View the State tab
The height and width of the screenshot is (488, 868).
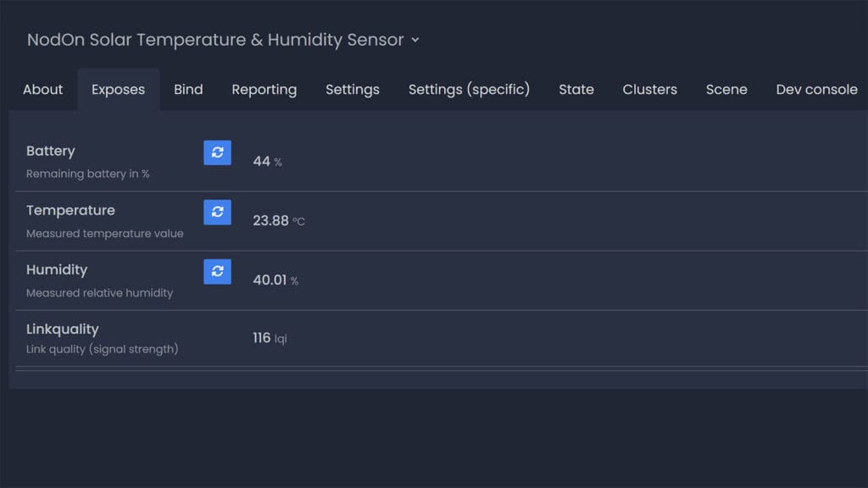click(576, 89)
